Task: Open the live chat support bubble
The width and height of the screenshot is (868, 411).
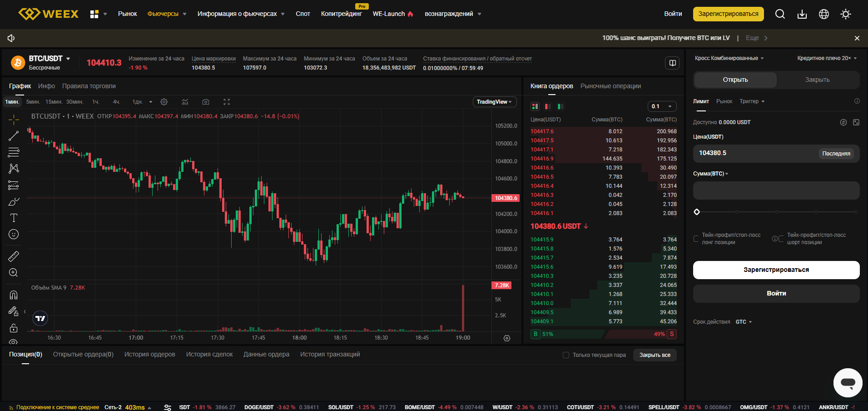Action: point(848,382)
